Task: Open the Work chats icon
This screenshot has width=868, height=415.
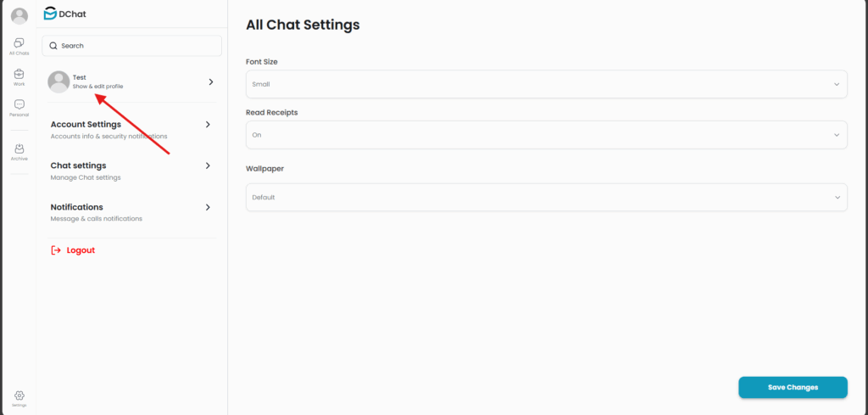Action: pyautogui.click(x=19, y=76)
